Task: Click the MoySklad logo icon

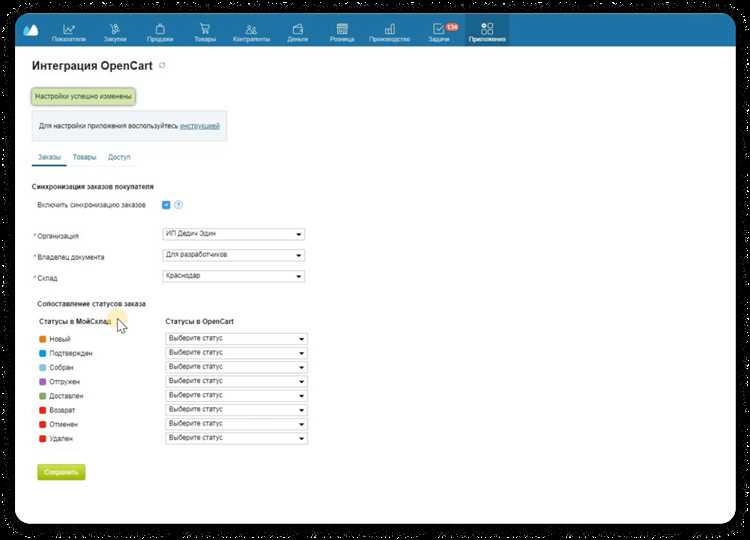Action: [31, 30]
